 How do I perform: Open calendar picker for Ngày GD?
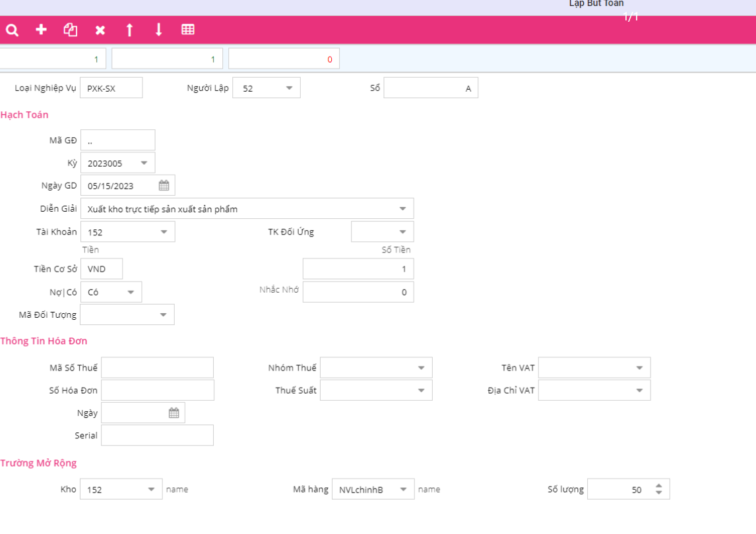(164, 186)
